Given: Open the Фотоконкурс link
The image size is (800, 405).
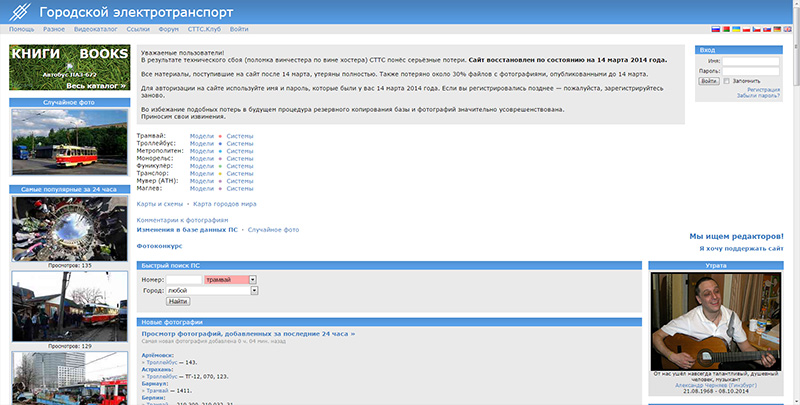Looking at the screenshot, I should (x=159, y=246).
